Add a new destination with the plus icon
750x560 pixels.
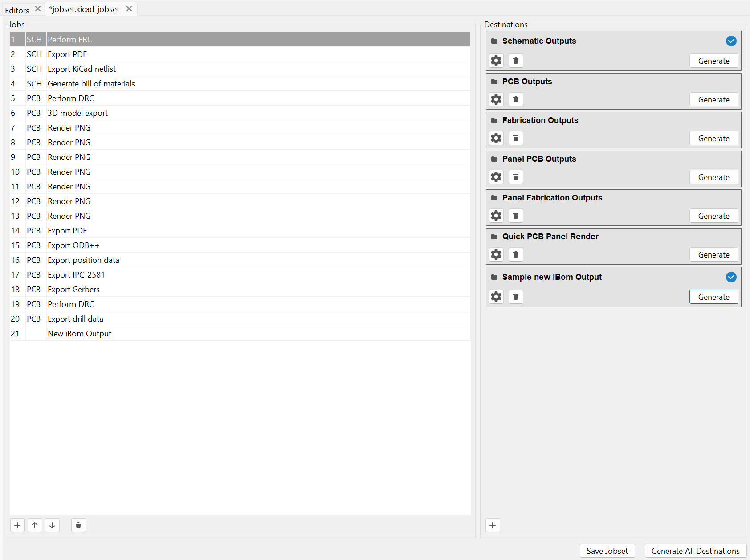pyautogui.click(x=493, y=525)
